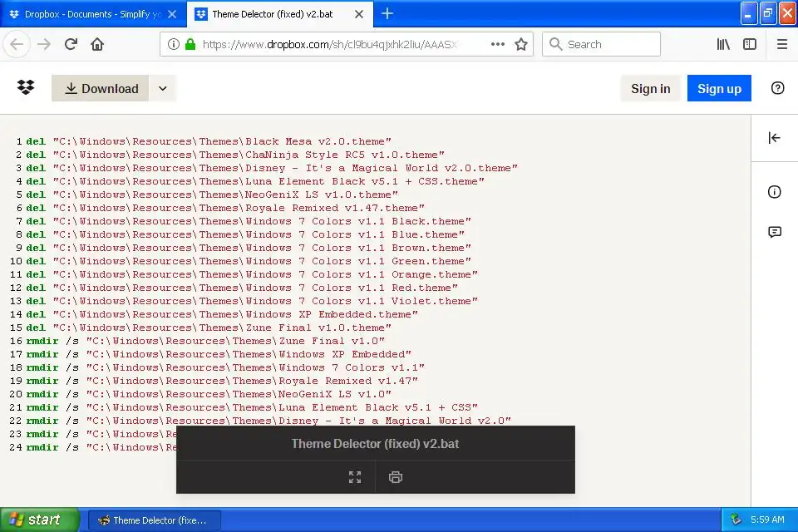This screenshot has height=532, width=798.
Task: Expand the Download options dropdown arrow
Action: coord(162,88)
